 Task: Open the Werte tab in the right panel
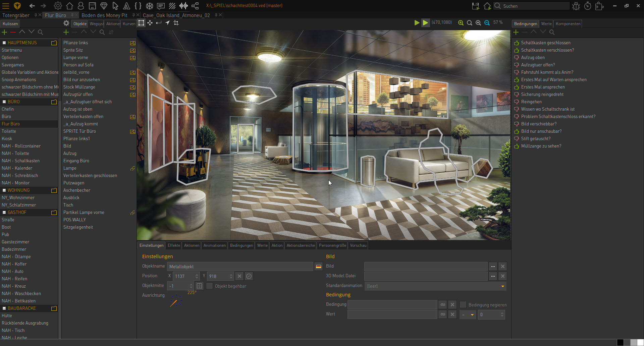pos(546,23)
